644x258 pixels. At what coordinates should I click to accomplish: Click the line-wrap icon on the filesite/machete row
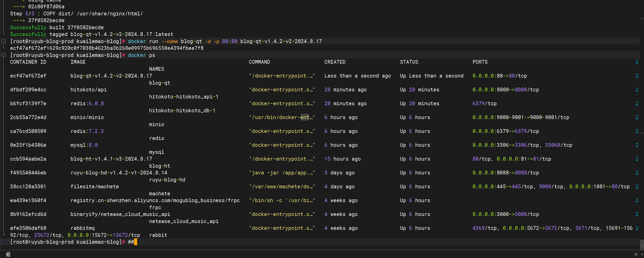637,187
